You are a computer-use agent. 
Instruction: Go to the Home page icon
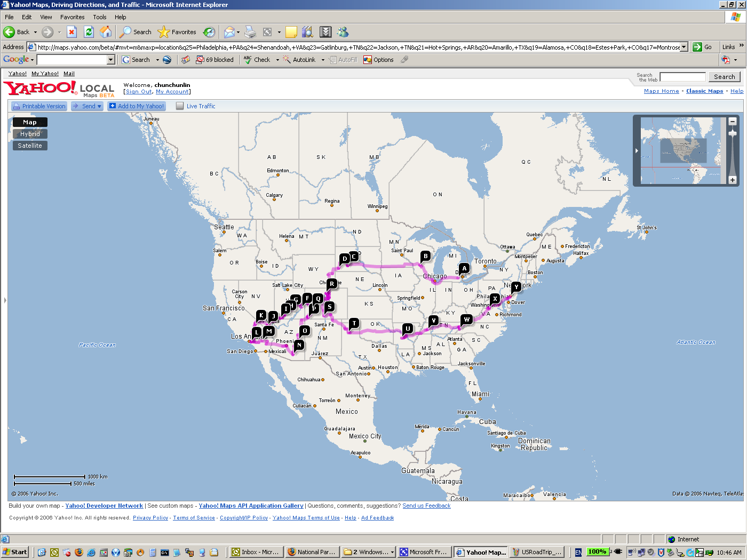pos(106,32)
